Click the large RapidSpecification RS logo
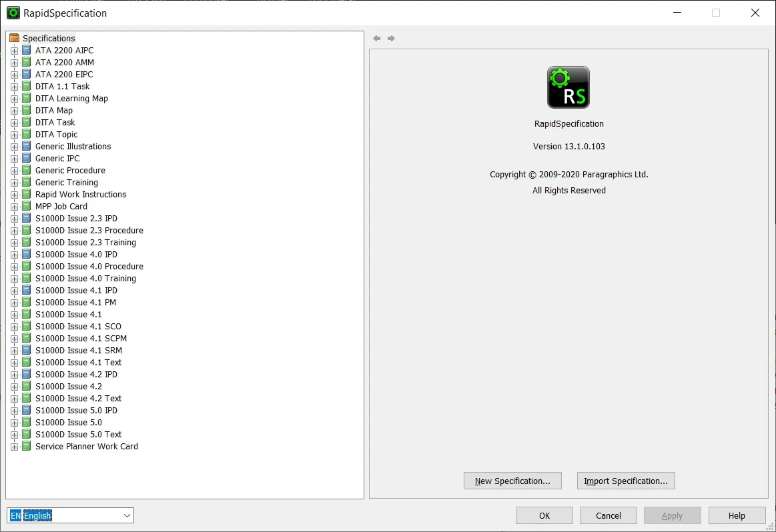This screenshot has height=532, width=776. (568, 87)
